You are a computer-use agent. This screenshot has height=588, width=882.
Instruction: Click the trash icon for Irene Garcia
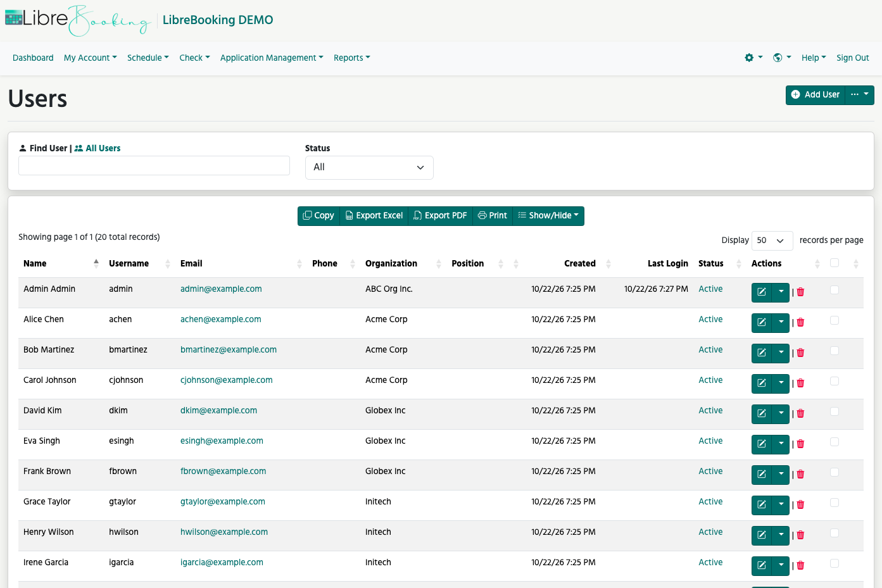coord(800,565)
